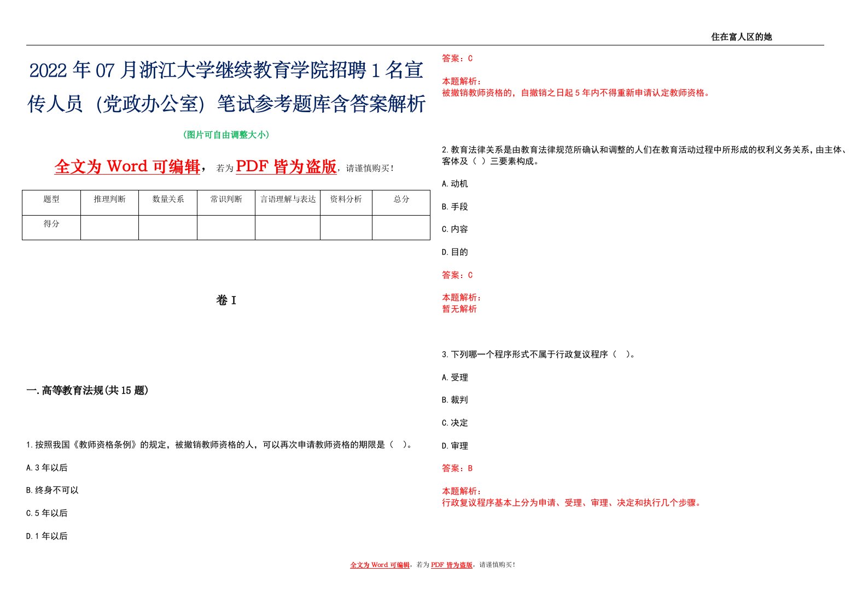Click the header text 住在富人区的她
The width and height of the screenshot is (868, 614).
741,37
